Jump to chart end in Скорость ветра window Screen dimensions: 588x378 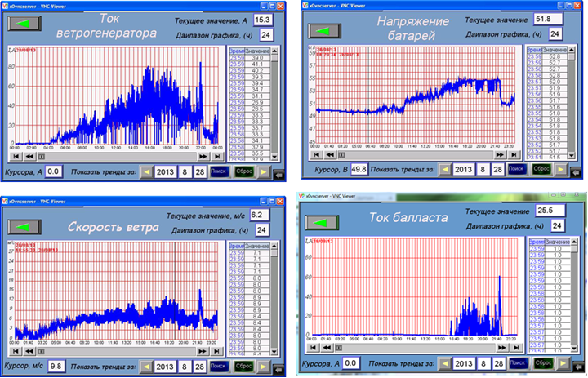point(216,351)
